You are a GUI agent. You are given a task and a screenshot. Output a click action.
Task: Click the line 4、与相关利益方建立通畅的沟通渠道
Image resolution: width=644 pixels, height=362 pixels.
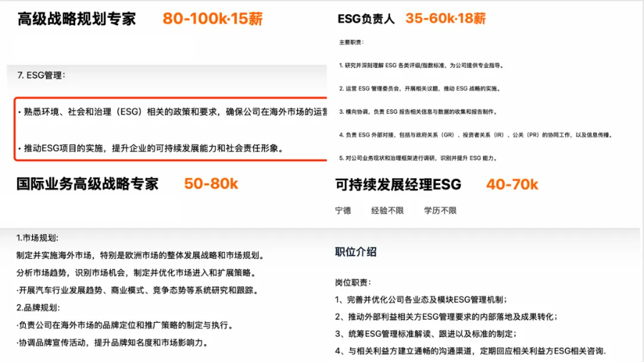click(471, 351)
